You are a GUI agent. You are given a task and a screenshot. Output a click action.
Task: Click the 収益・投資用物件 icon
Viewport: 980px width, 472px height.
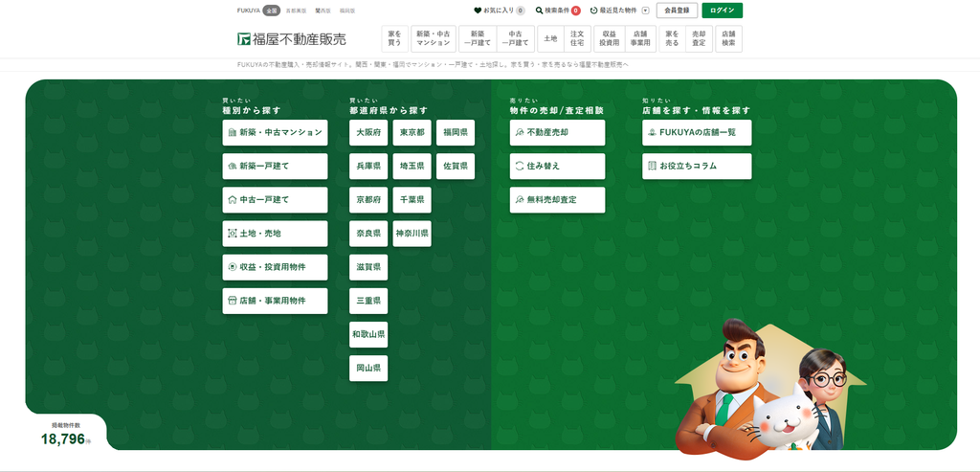[x=233, y=267]
